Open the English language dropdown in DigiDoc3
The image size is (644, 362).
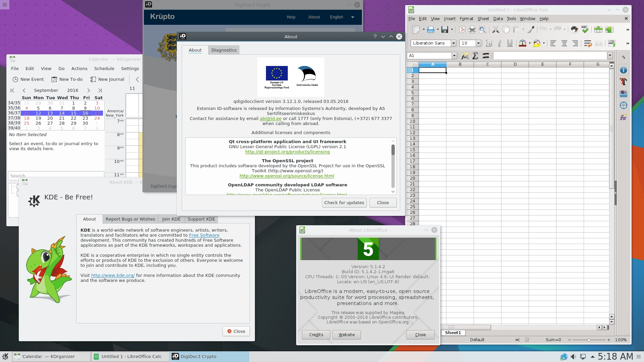pos(342,17)
